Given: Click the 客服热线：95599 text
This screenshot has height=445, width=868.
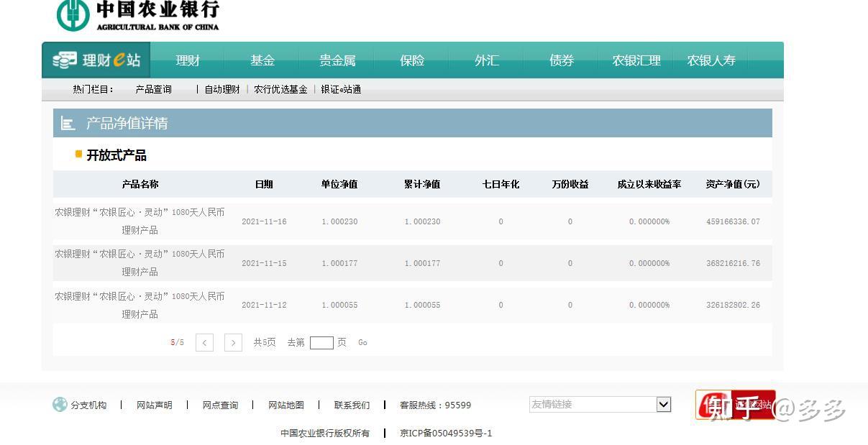Looking at the screenshot, I should click(435, 405).
